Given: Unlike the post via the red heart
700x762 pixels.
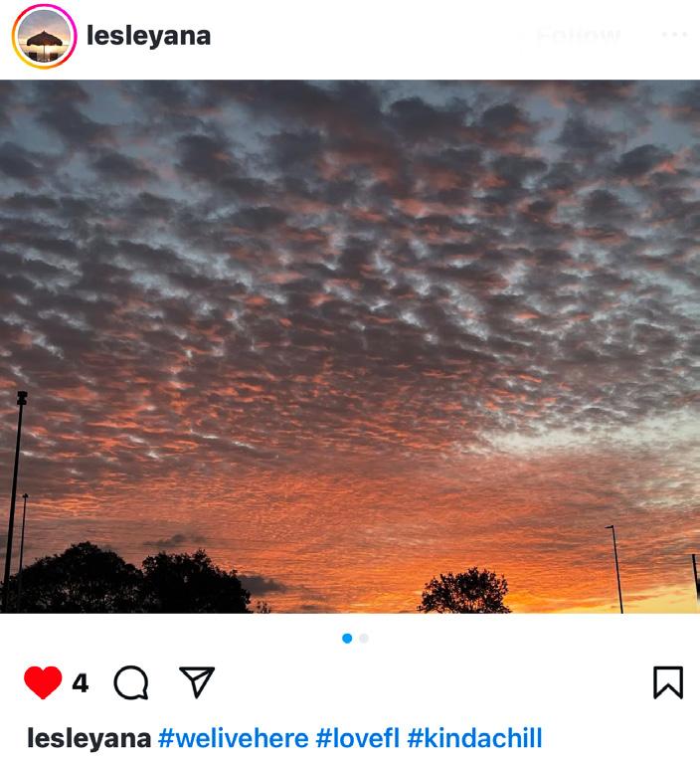Looking at the screenshot, I should tap(43, 682).
